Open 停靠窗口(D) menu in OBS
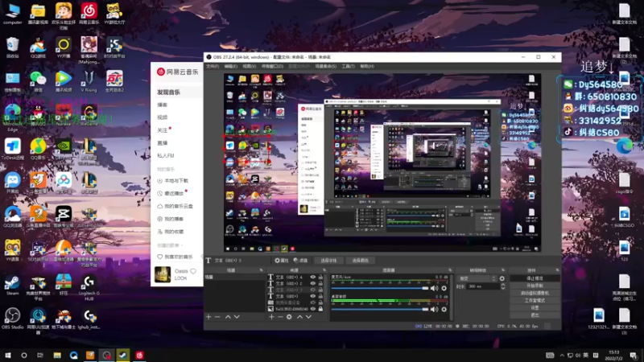This screenshot has height=362, width=644. pos(272,66)
